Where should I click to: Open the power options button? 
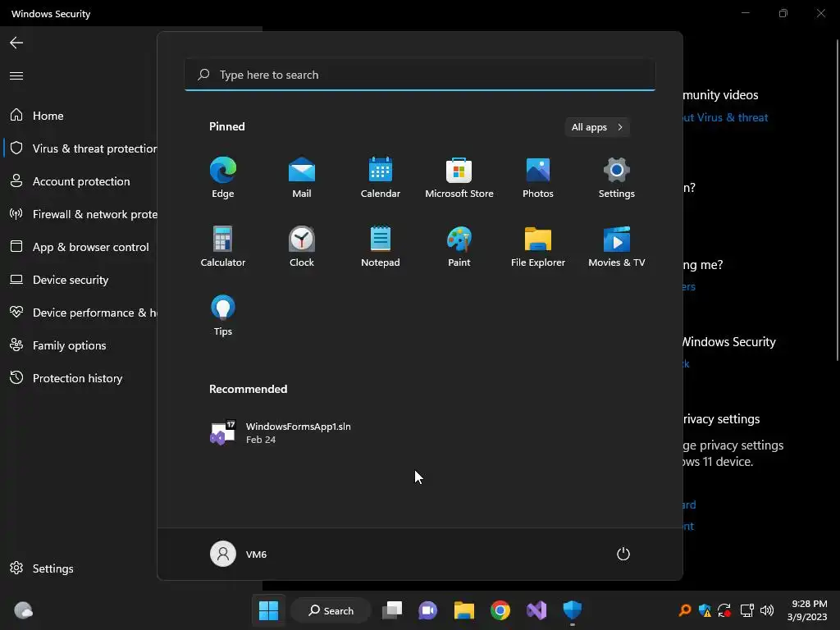pyautogui.click(x=623, y=554)
